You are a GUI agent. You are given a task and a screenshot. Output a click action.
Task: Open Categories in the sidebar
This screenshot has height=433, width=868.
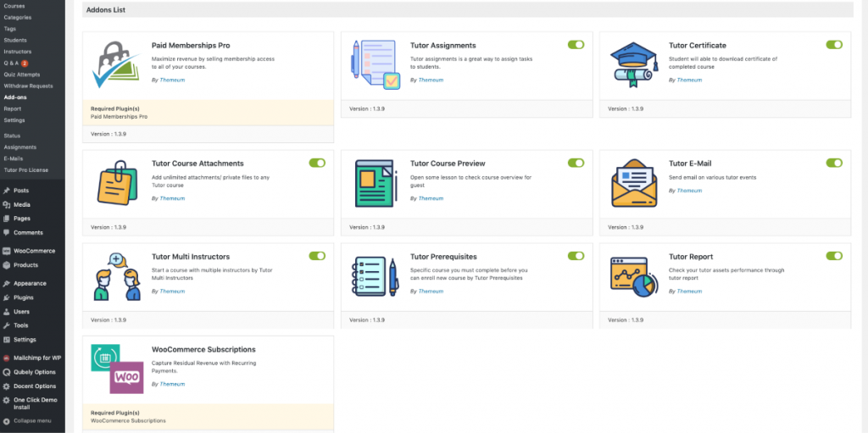click(x=18, y=17)
